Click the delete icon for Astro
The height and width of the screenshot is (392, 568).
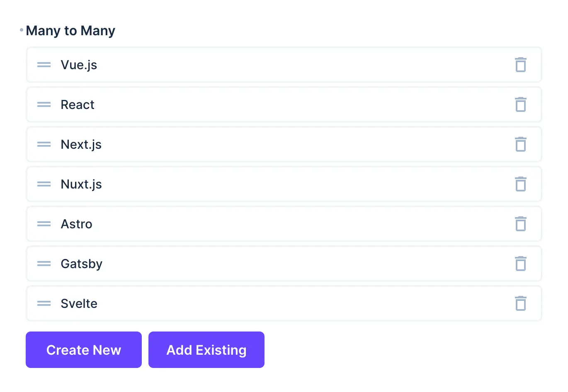[x=521, y=224]
